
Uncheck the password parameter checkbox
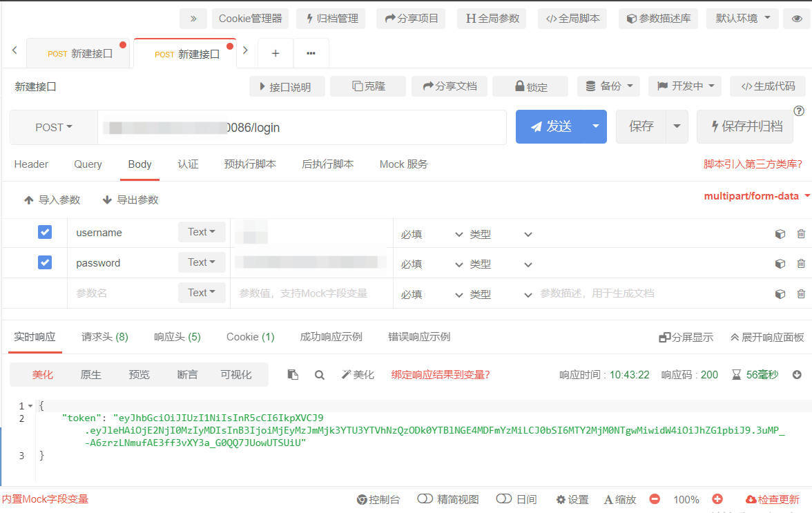pos(45,262)
